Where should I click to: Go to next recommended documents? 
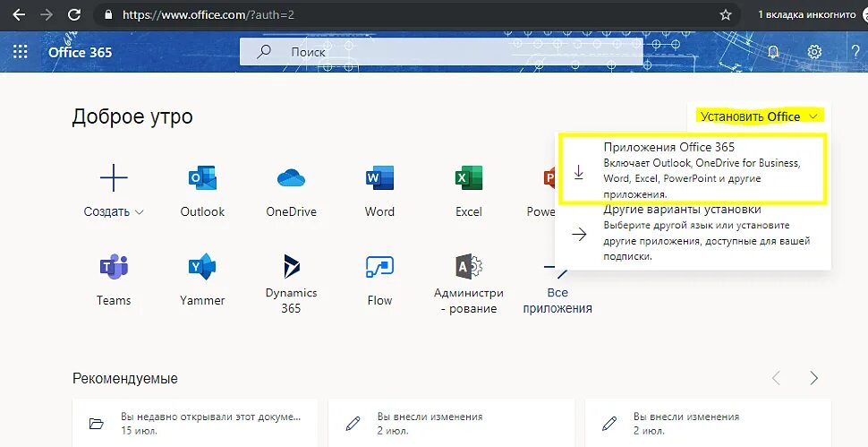tap(813, 378)
